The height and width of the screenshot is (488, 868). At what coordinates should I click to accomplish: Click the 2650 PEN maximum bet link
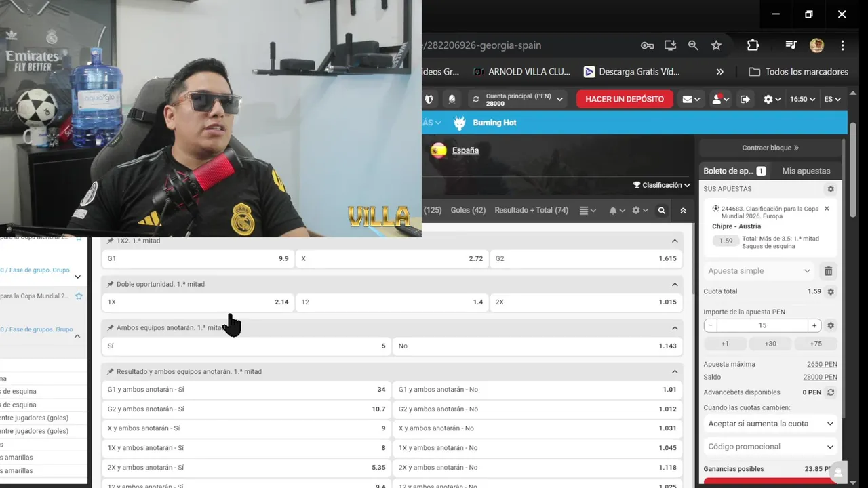click(822, 364)
